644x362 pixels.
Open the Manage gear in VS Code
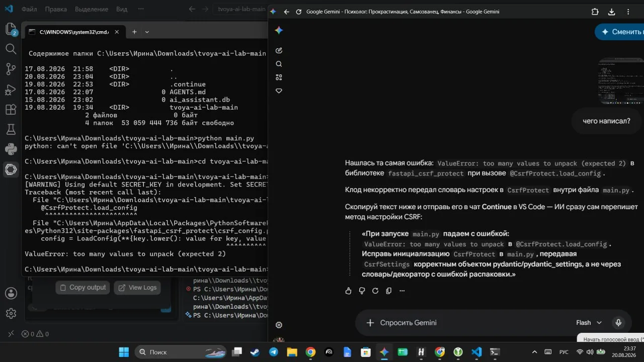coord(11,313)
